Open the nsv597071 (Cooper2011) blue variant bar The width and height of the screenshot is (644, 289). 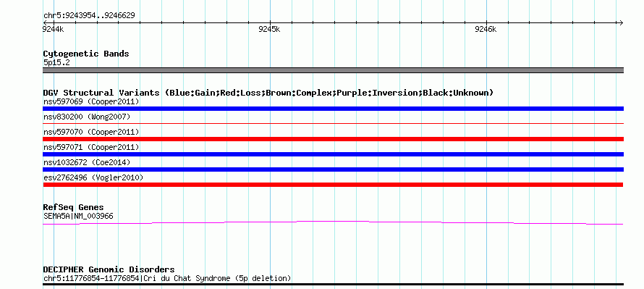[x=333, y=154]
